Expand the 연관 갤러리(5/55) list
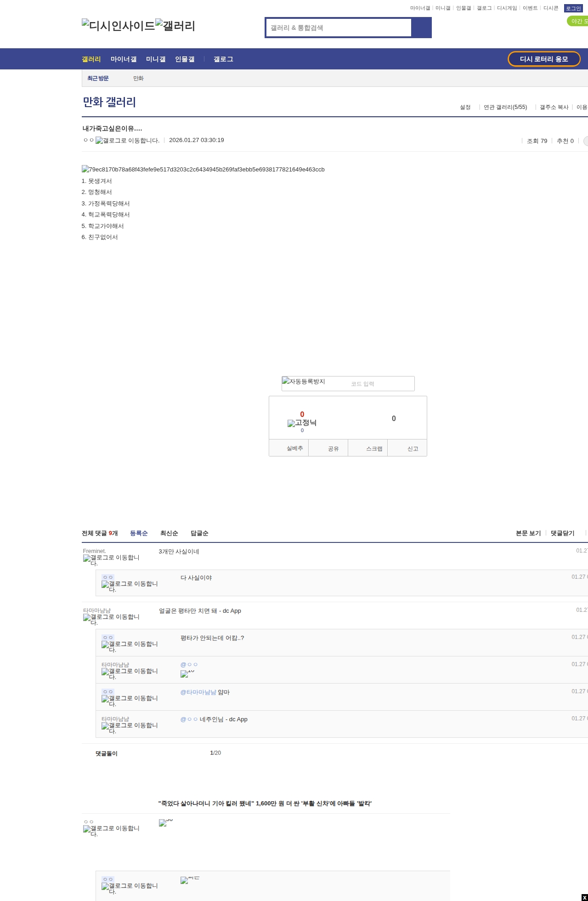The image size is (588, 901). click(x=505, y=107)
